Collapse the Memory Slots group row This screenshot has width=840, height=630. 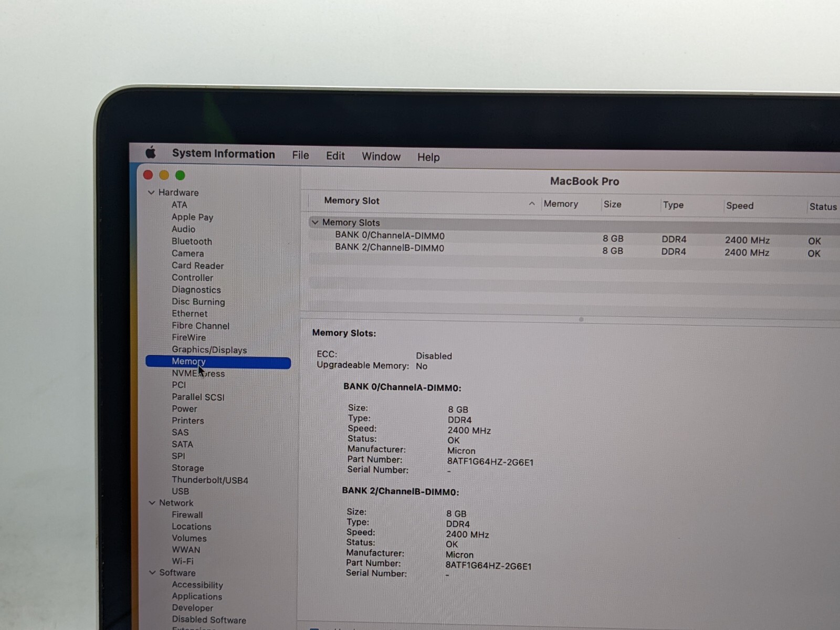[x=315, y=223]
